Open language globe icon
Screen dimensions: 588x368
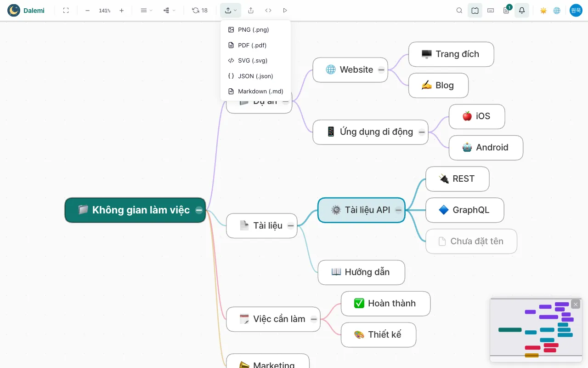coord(557,10)
